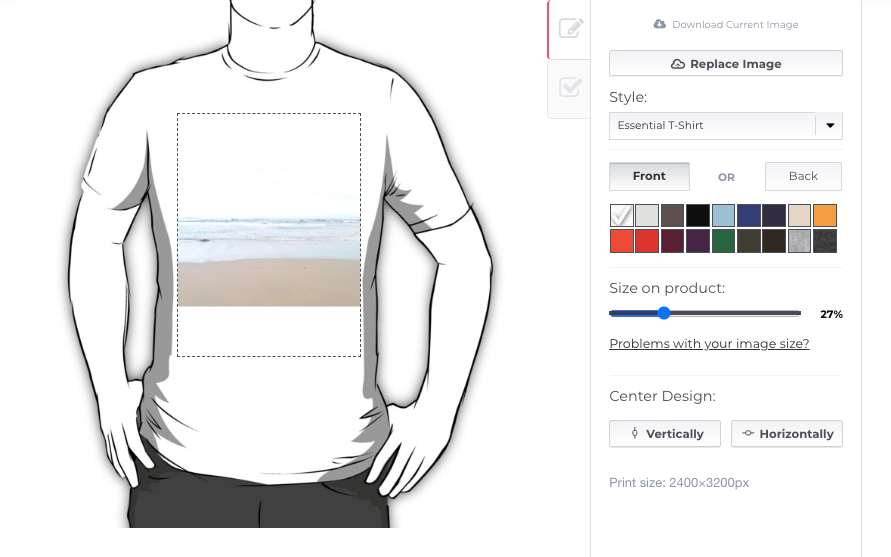Open the edit pencil side tab

point(570,28)
